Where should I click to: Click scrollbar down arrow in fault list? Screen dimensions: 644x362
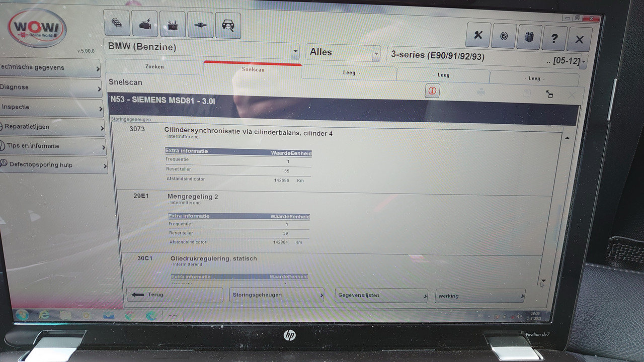(543, 282)
